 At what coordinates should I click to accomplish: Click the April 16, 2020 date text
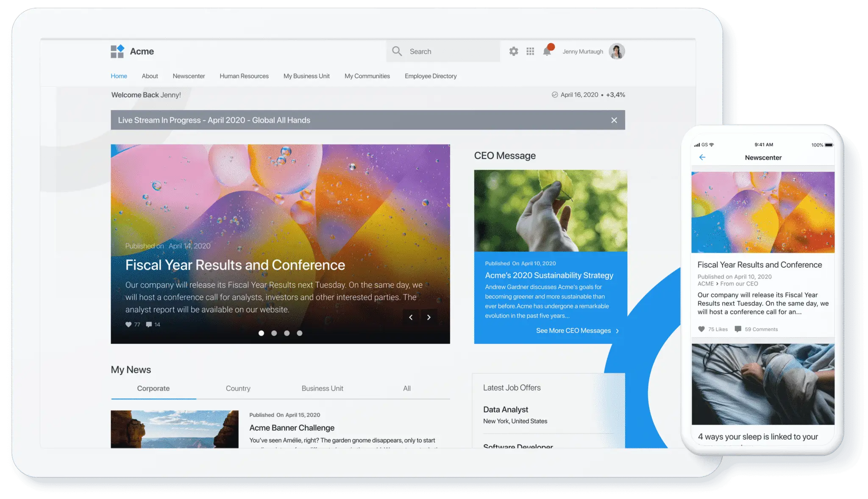tap(579, 95)
